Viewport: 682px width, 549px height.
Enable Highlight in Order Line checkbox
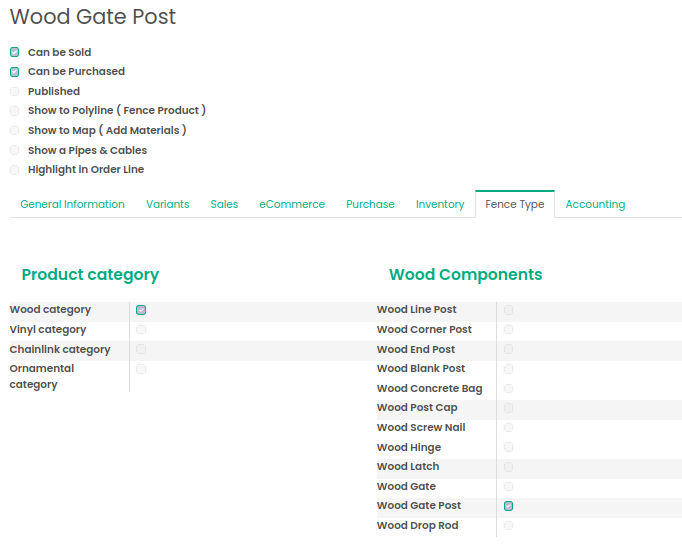pyautogui.click(x=15, y=170)
